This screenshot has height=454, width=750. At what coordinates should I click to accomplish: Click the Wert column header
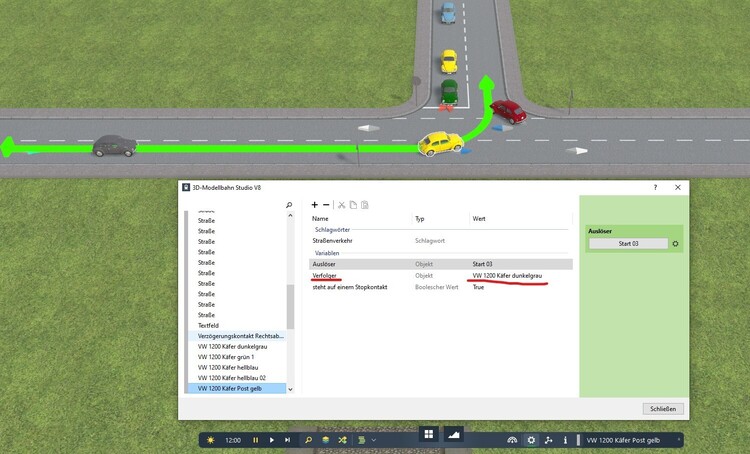[479, 219]
